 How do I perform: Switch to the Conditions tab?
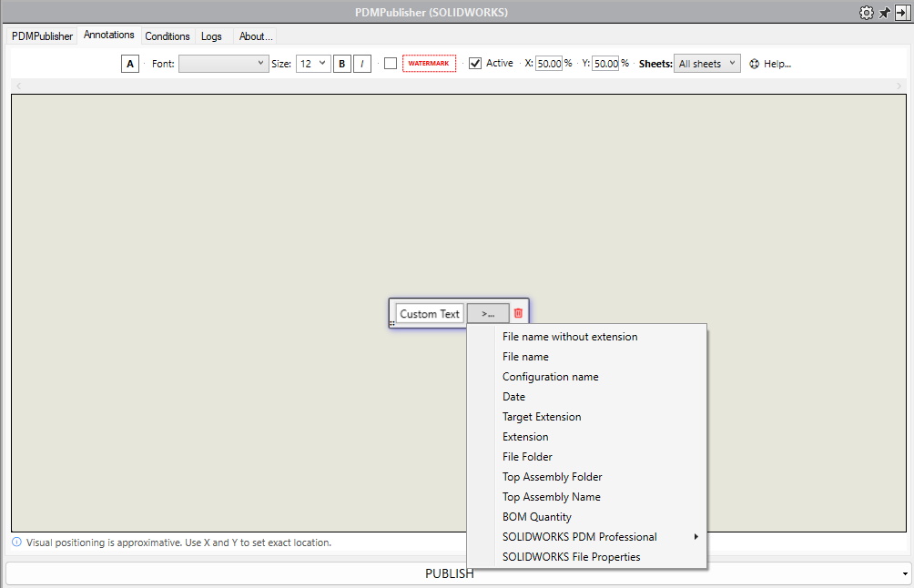pyautogui.click(x=167, y=35)
